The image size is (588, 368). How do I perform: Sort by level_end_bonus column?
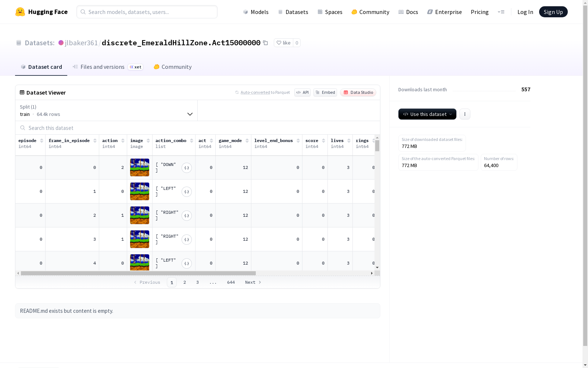click(298, 141)
